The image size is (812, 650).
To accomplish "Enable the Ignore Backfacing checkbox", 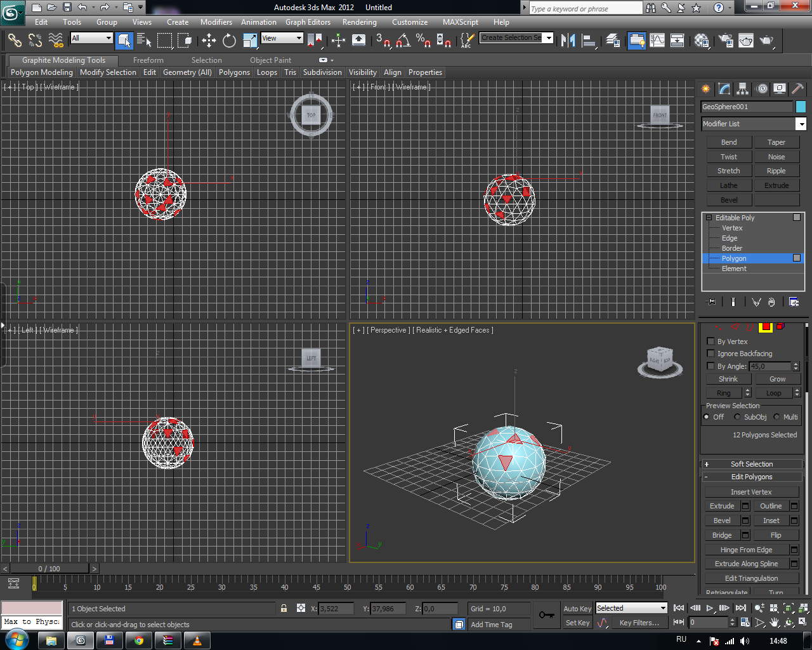I will click(710, 354).
